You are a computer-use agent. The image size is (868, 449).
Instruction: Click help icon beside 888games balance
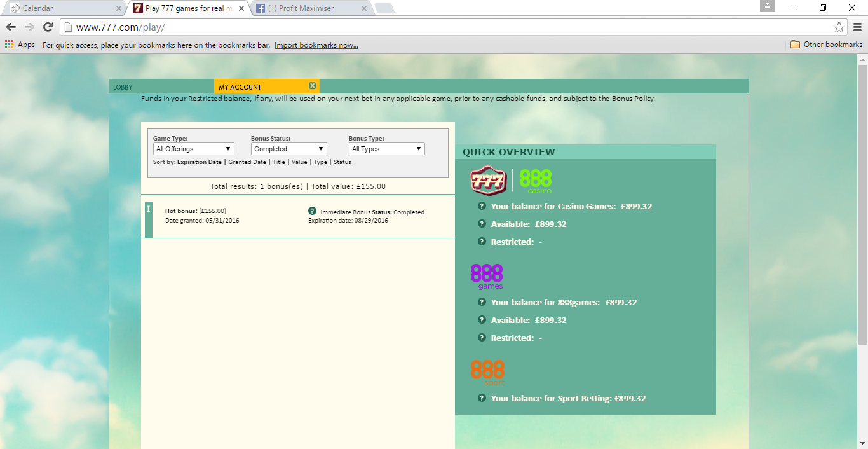pyautogui.click(x=482, y=302)
